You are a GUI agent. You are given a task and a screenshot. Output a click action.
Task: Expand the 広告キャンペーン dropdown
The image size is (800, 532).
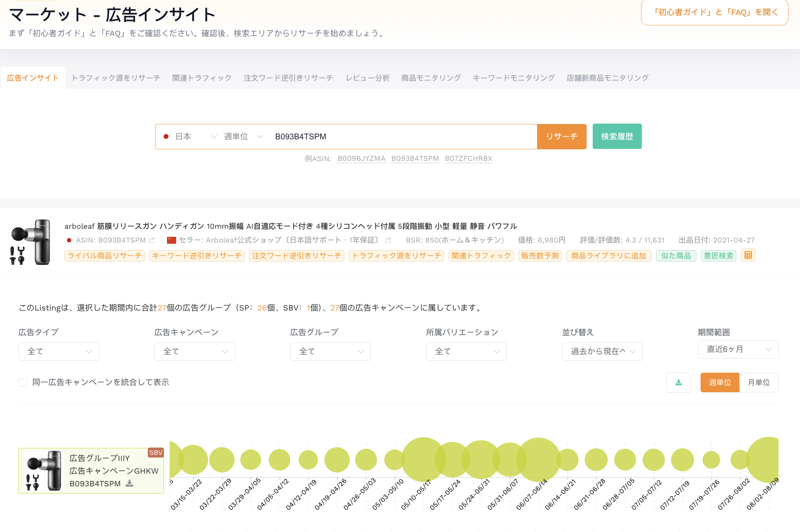click(195, 352)
